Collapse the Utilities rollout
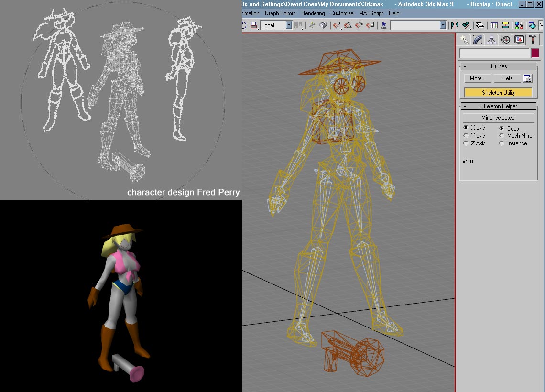The height and width of the screenshot is (392, 545). [x=499, y=66]
